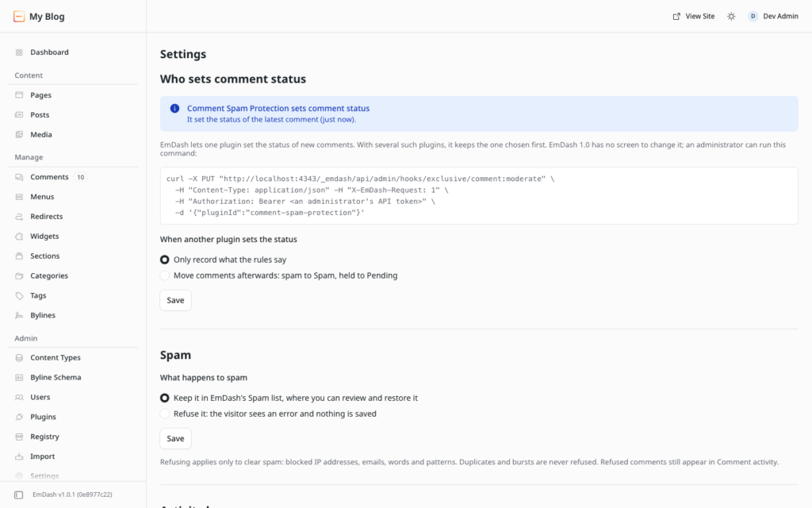Save the comment status plugin setting
The height and width of the screenshot is (508, 812).
click(175, 300)
